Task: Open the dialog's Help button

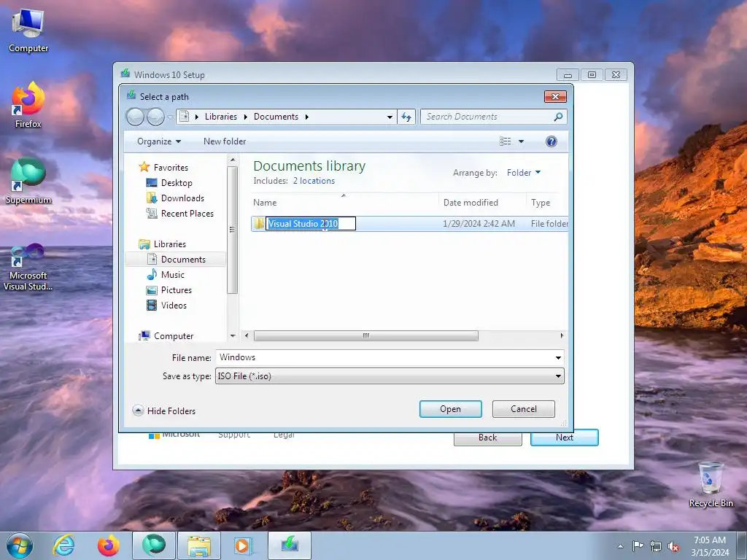Action: [551, 141]
